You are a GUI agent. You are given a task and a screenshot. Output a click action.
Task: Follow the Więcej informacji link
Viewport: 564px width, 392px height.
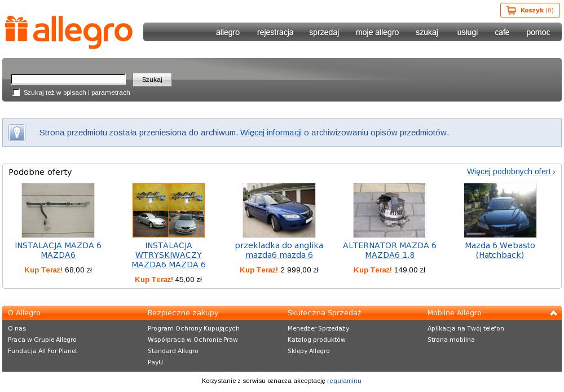click(x=271, y=133)
